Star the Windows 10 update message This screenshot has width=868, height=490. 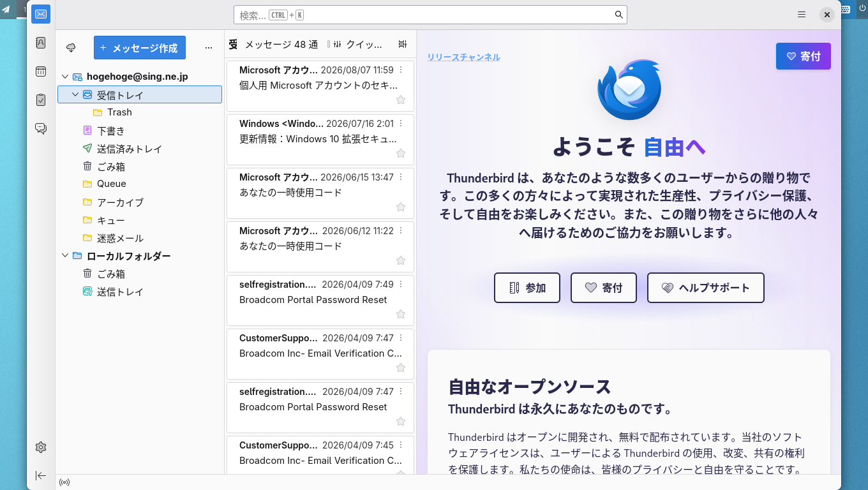tap(401, 153)
